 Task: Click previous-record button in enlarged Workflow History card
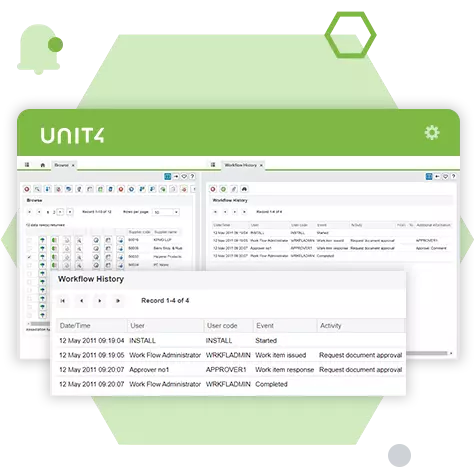click(x=82, y=301)
